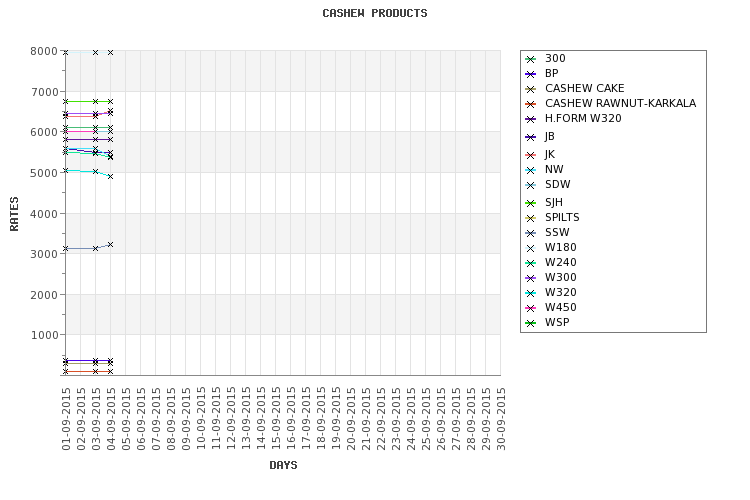Image resolution: width=750 pixels, height=500 pixels.
Task: Click the 02-09-2015 date label
Action: 81,419
